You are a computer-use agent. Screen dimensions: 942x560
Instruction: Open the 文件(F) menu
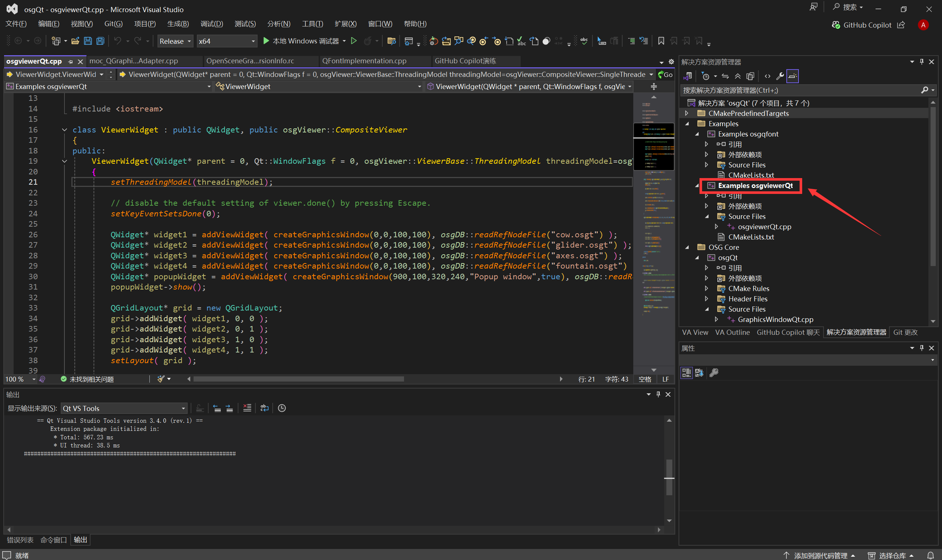pyautogui.click(x=16, y=24)
